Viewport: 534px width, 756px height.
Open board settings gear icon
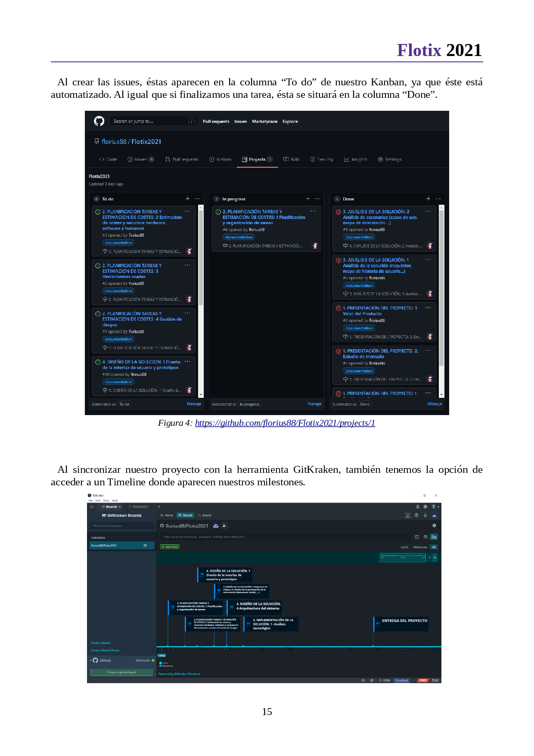coord(434,525)
